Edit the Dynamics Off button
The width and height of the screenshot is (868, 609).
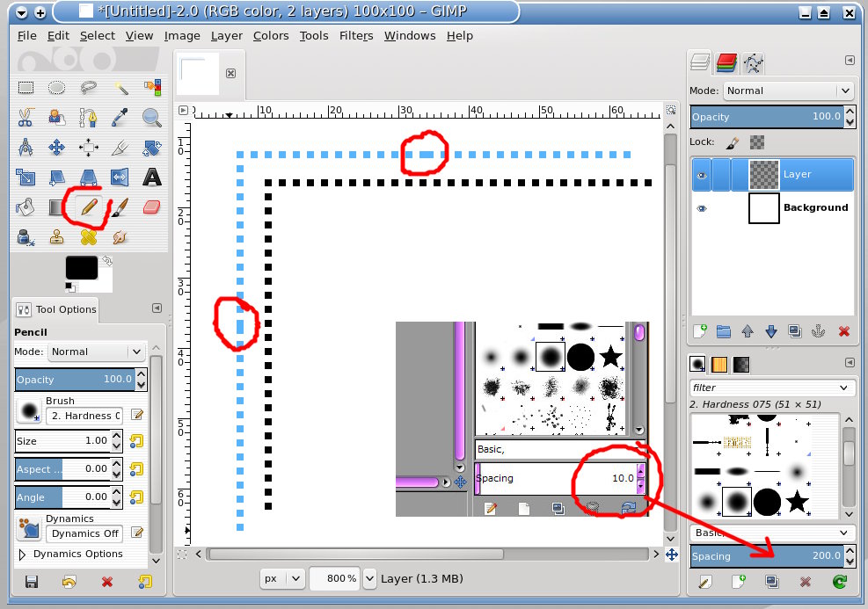(x=136, y=533)
